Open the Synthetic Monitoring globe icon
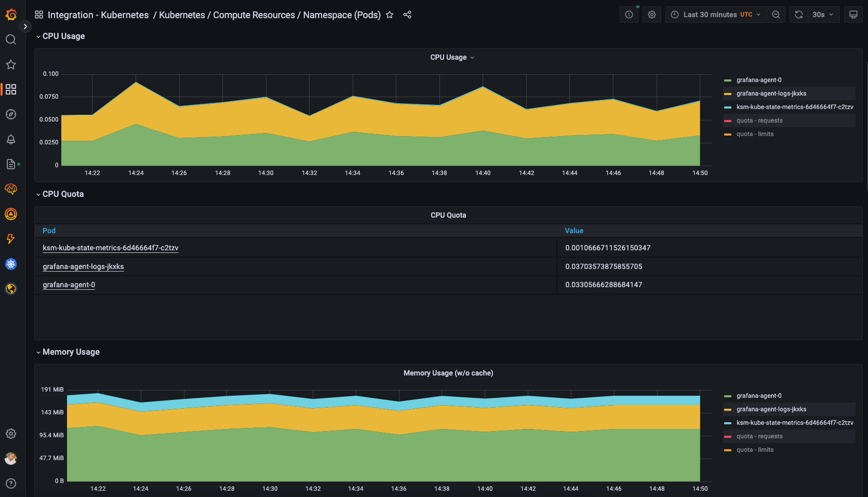The width and height of the screenshot is (868, 497). [x=10, y=289]
